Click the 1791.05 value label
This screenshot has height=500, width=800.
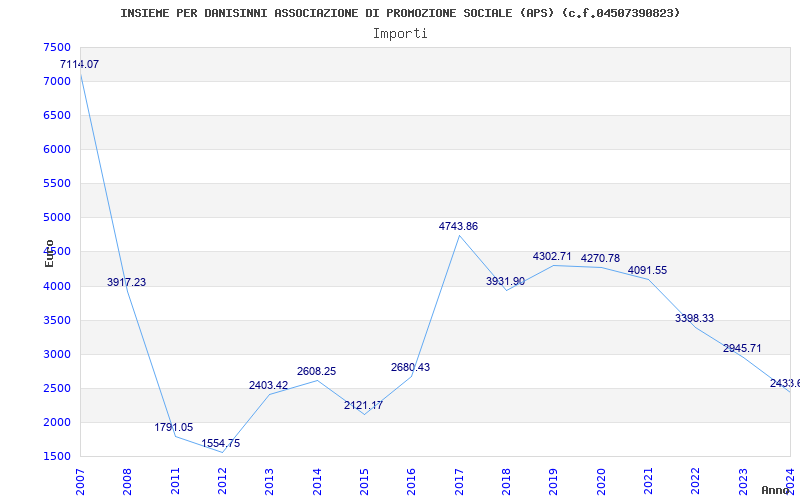[173, 427]
